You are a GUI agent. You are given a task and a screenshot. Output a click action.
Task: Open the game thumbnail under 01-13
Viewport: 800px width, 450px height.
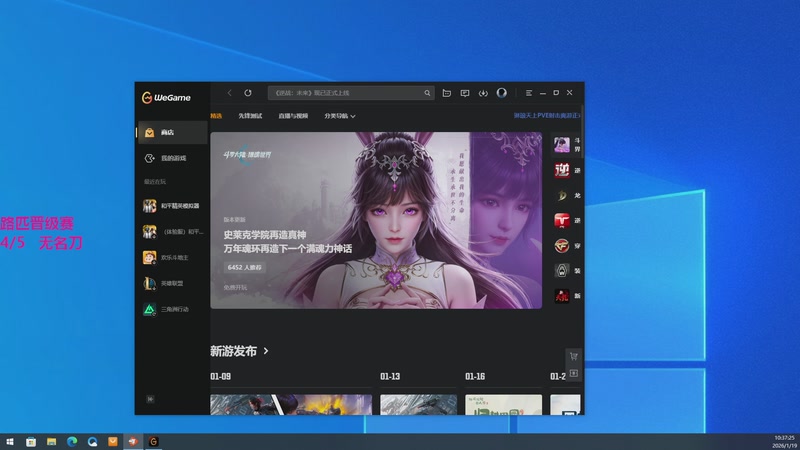click(418, 405)
